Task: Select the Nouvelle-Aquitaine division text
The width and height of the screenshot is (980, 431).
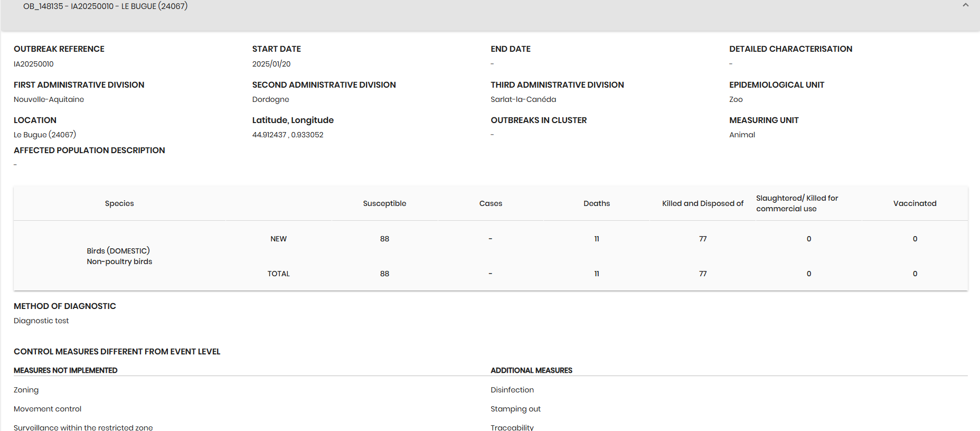Action: [49, 99]
